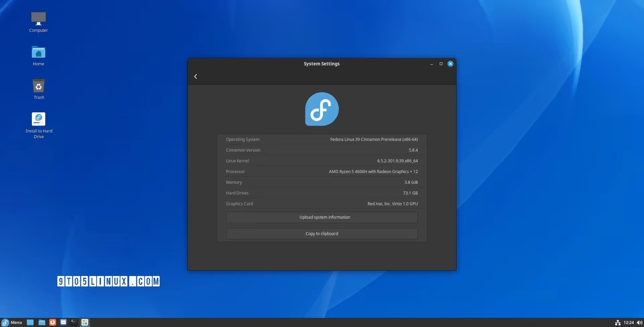Maximize the System Settings window
The image size is (644, 327).
(441, 64)
